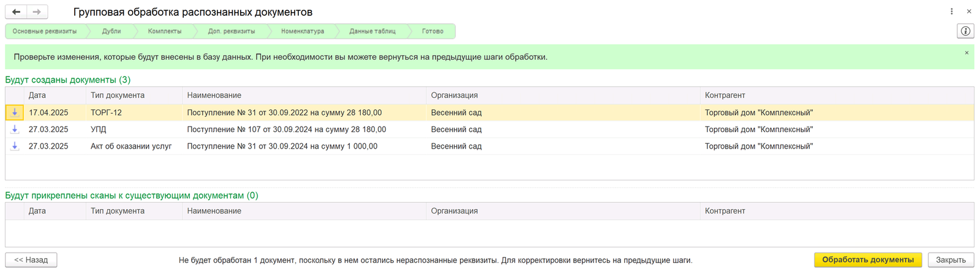The width and height of the screenshot is (980, 271).
Task: Open the three-dot more options menu
Action: tap(951, 12)
